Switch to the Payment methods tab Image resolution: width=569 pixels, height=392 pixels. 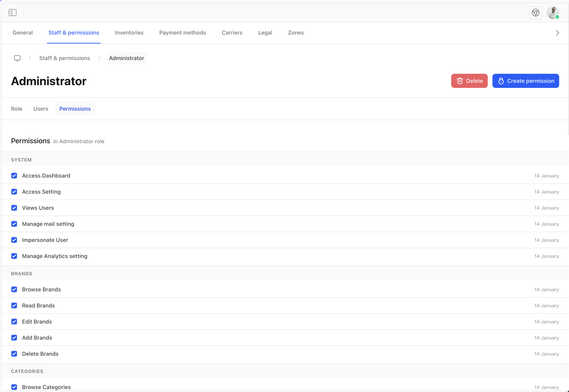pyautogui.click(x=182, y=33)
